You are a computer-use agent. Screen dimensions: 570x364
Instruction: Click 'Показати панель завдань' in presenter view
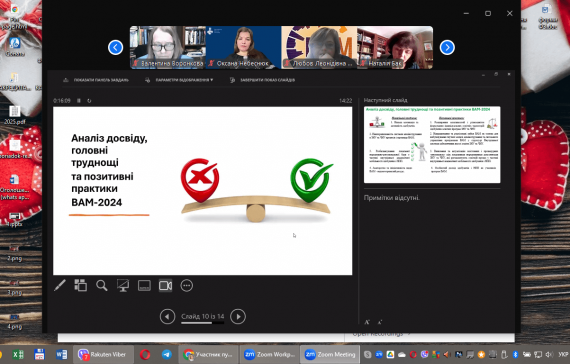[96, 80]
